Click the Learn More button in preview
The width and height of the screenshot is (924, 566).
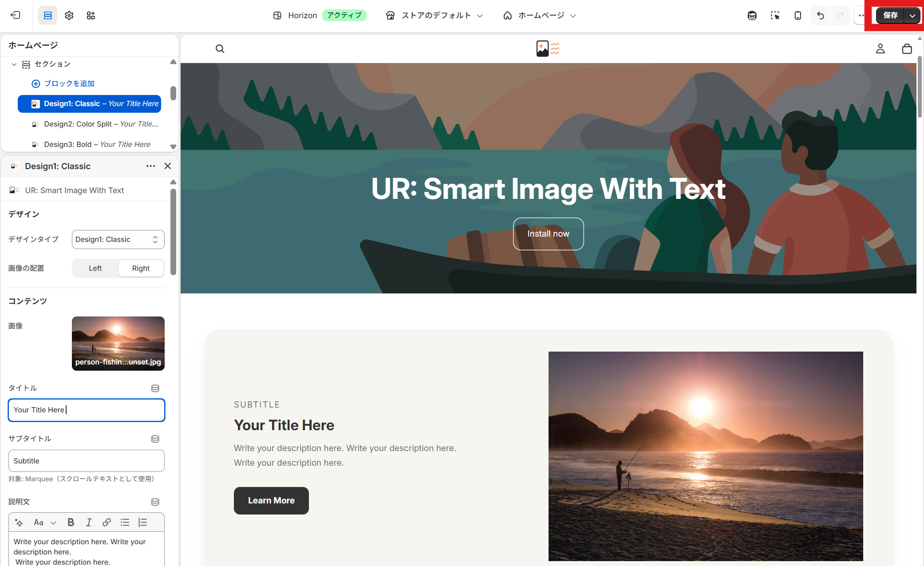coord(271,501)
